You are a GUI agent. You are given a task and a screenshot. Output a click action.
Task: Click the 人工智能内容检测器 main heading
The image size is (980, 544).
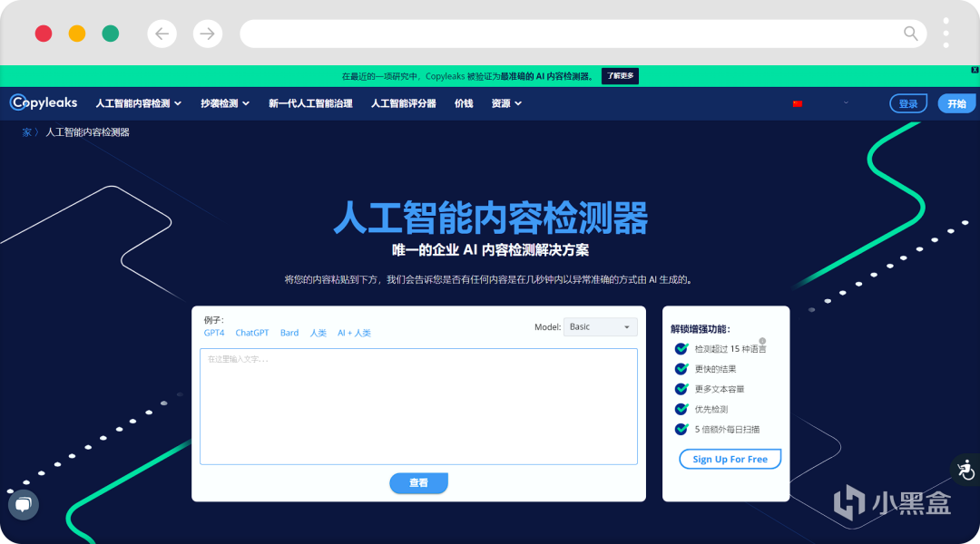pos(491,218)
